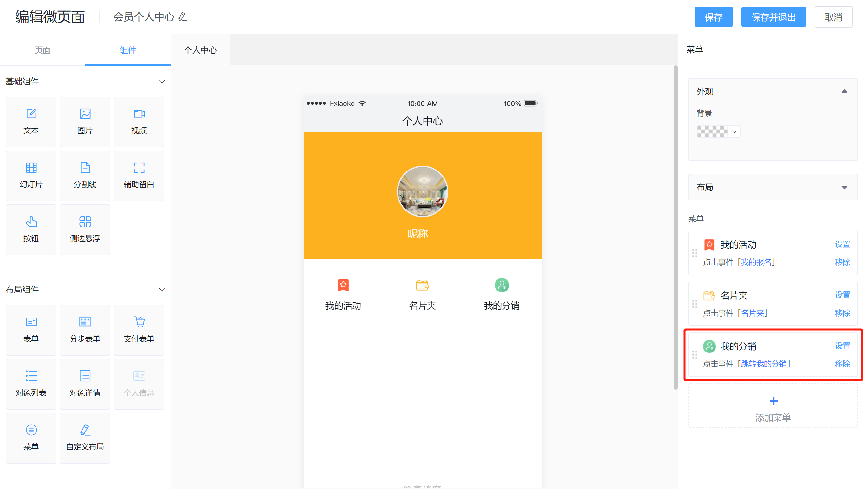Click the 我的报名 click event link

(756, 262)
